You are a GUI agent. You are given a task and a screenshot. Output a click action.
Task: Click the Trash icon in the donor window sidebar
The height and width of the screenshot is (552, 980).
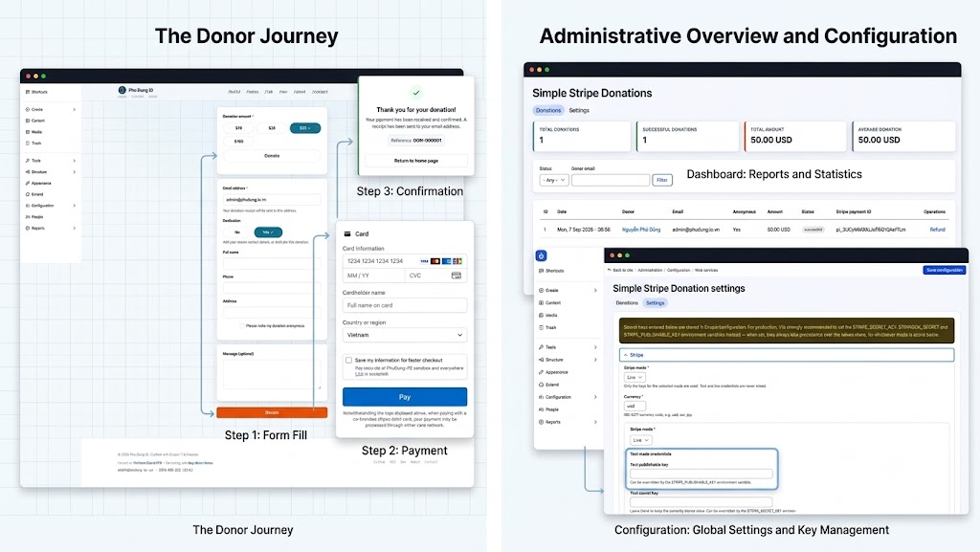pos(28,143)
